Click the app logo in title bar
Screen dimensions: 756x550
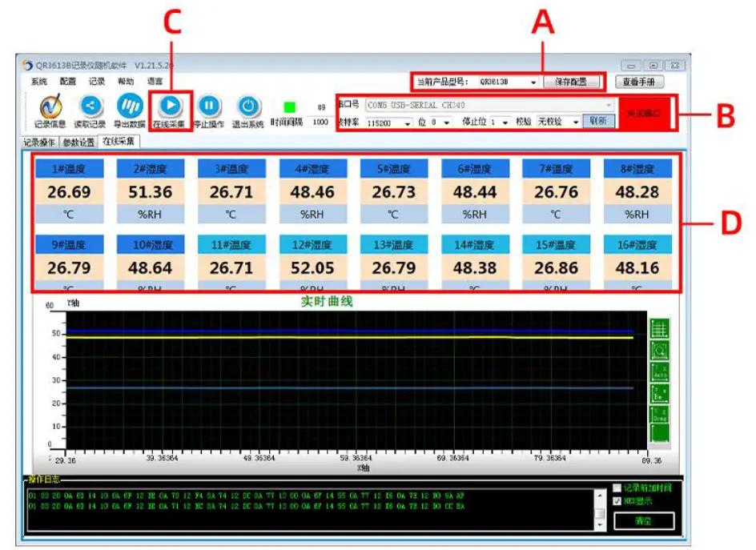[27, 66]
